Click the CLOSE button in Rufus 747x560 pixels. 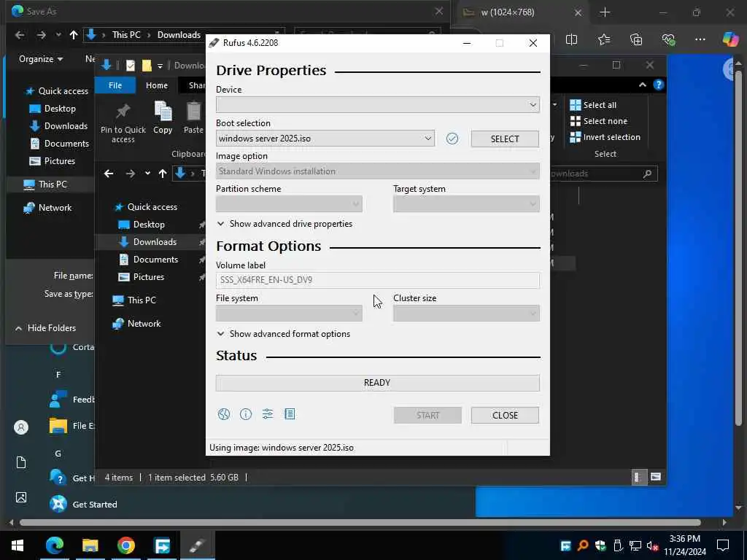505,415
